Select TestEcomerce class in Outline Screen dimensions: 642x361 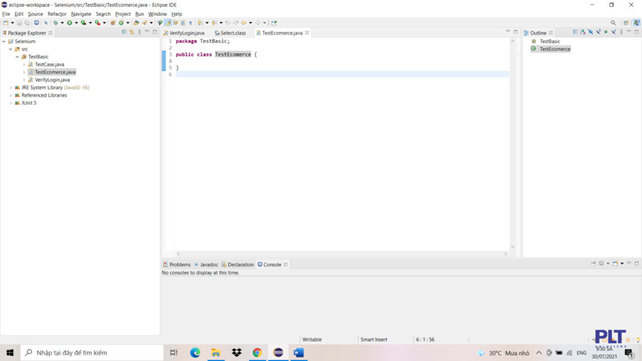[554, 49]
